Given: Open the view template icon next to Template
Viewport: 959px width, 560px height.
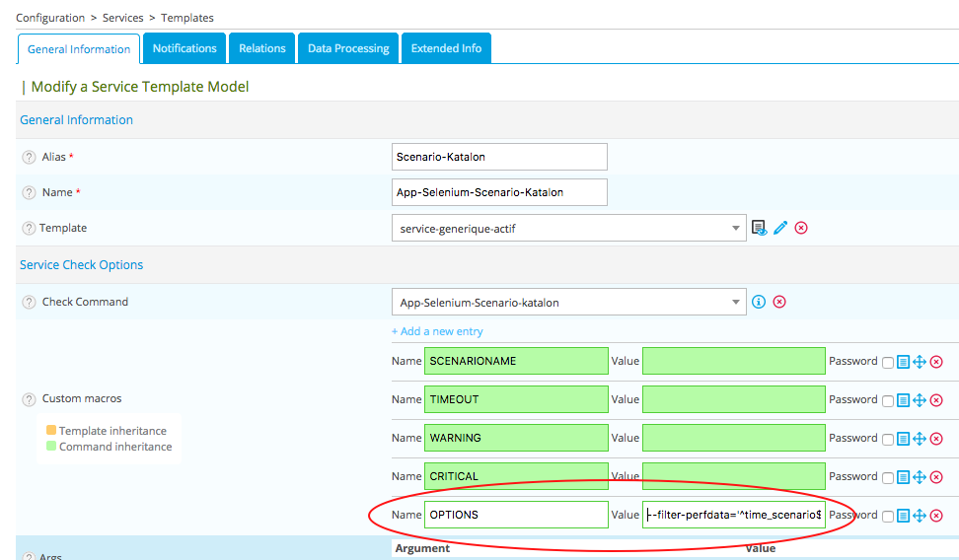Looking at the screenshot, I should pos(759,228).
